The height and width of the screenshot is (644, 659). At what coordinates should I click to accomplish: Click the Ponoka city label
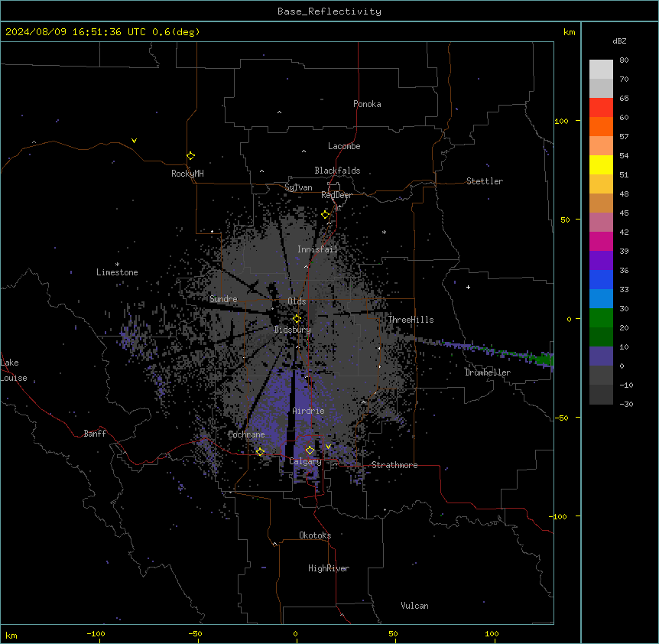click(367, 104)
